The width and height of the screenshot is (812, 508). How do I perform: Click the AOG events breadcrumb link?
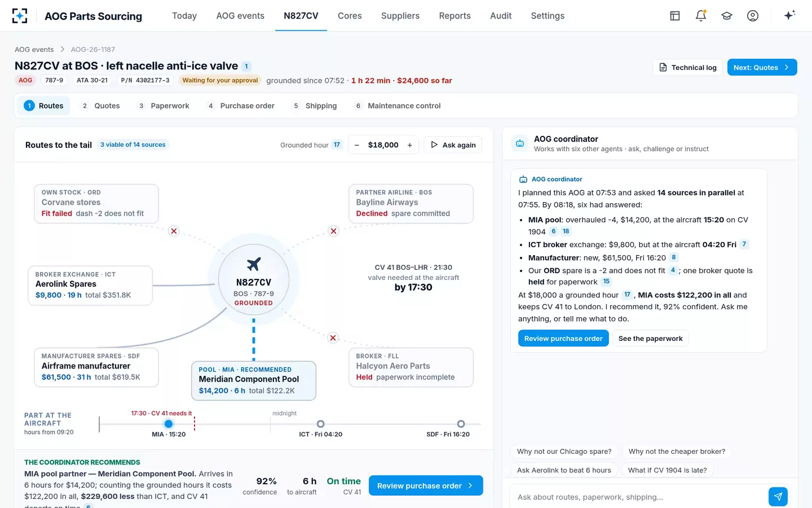point(34,50)
